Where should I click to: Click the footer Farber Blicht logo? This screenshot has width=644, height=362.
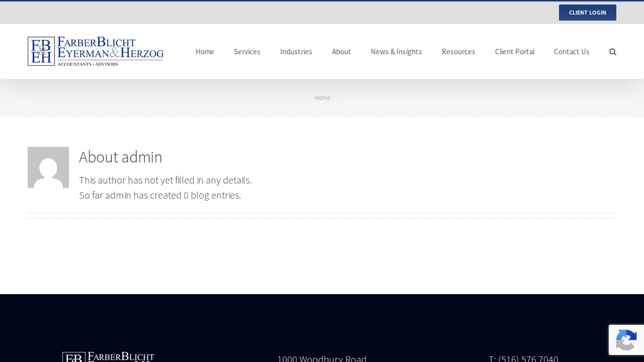coord(108,357)
